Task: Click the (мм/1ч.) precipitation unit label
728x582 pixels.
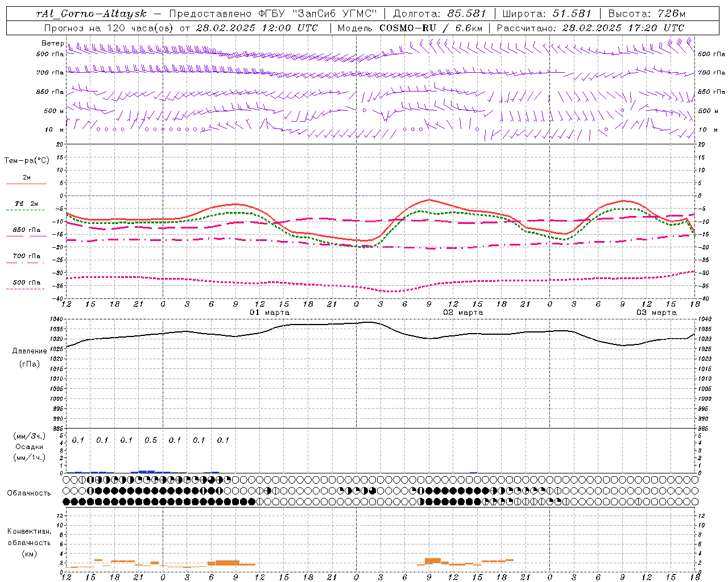Action: [30, 458]
